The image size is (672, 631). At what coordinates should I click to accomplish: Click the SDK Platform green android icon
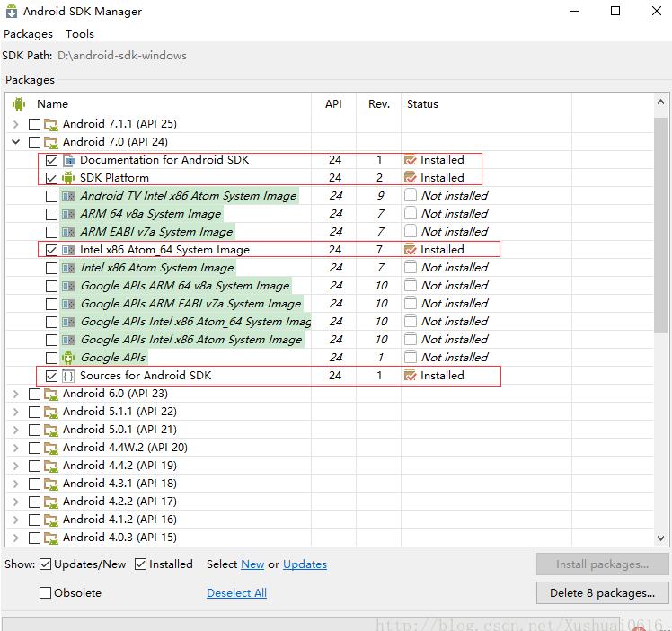(68, 178)
